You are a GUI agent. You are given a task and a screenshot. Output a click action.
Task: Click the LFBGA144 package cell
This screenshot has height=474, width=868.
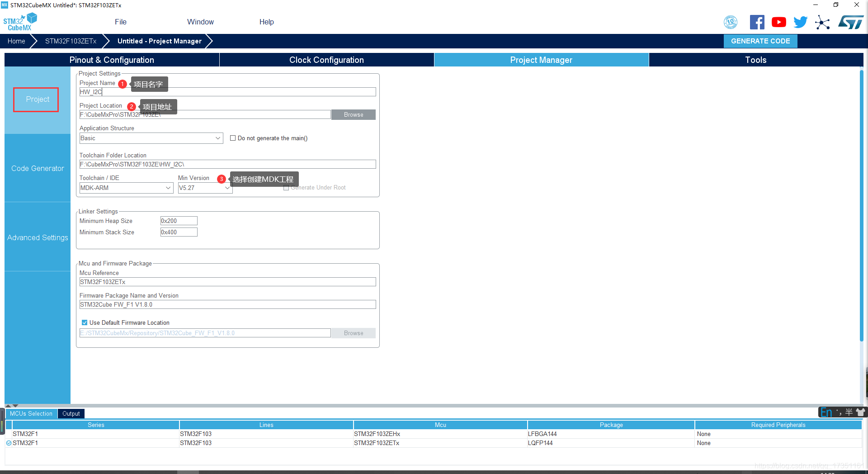pyautogui.click(x=611, y=434)
